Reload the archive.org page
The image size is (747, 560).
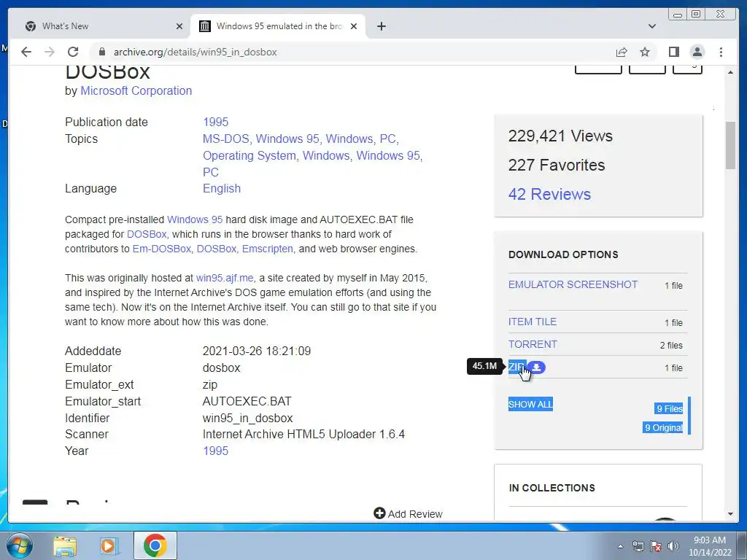[x=73, y=52]
